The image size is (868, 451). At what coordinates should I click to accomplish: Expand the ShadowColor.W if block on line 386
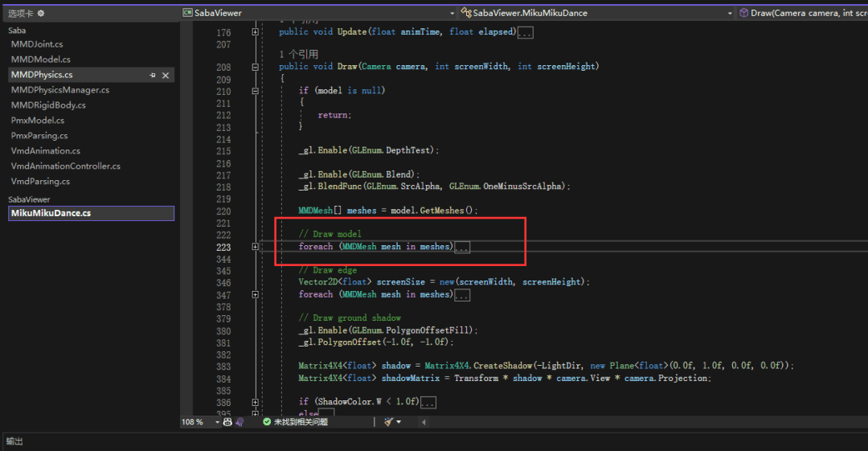point(256,402)
